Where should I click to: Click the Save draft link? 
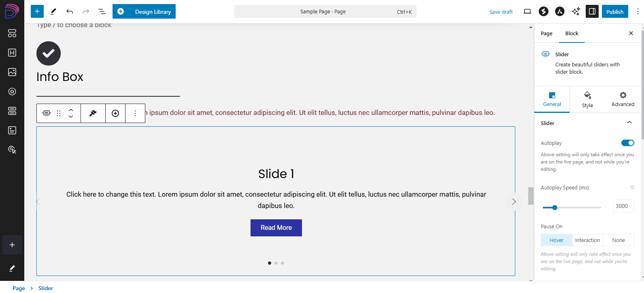pyautogui.click(x=501, y=12)
